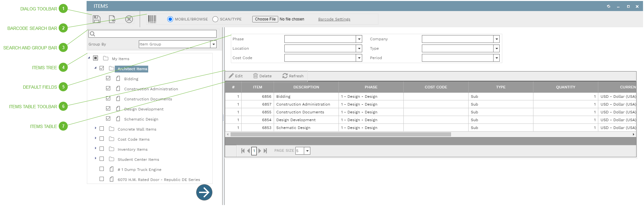Sort by the PHASE column header
Viewport: 644px width, 206px height.
(x=371, y=87)
